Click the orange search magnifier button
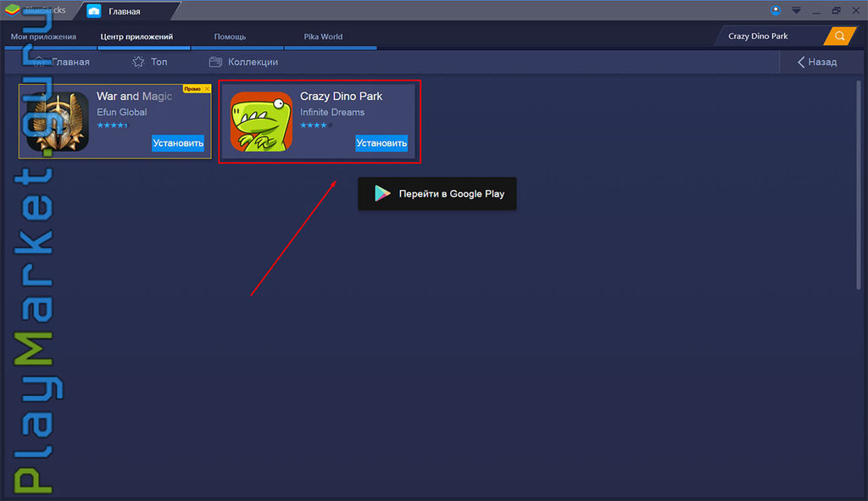868x501 pixels. click(x=839, y=36)
